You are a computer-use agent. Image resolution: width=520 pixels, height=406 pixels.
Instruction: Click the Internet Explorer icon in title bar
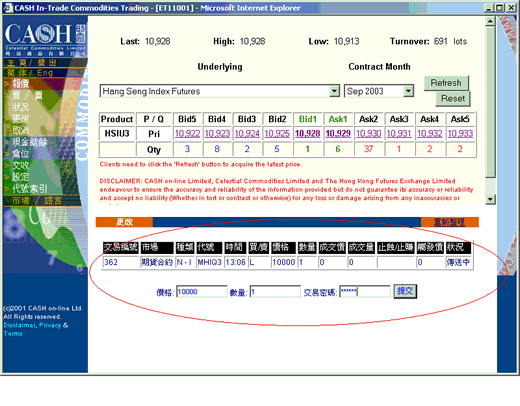coord(9,8)
